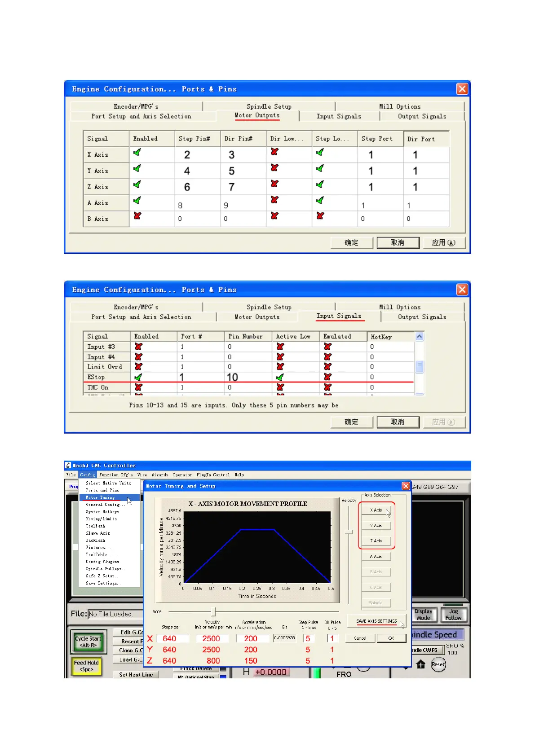This screenshot has height=756, width=535.
Task: Click the Cycle Start <Alt-R> button
Action: pyautogui.click(x=88, y=642)
